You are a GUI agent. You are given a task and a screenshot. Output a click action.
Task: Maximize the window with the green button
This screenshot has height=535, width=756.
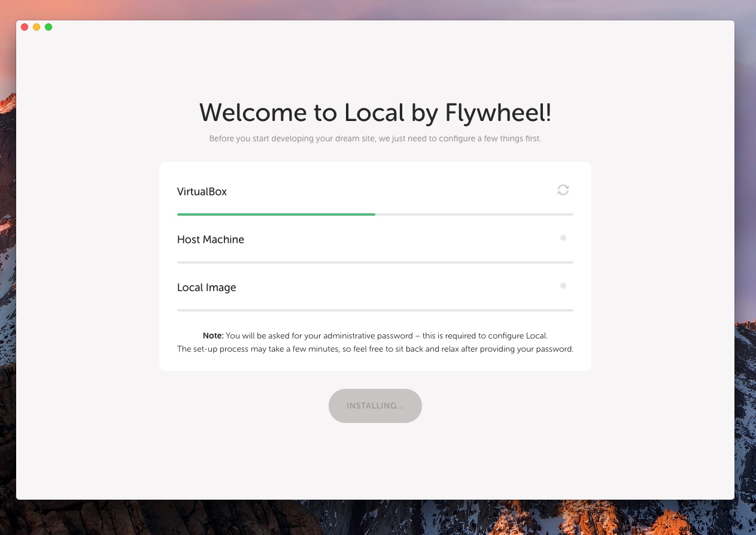point(48,27)
